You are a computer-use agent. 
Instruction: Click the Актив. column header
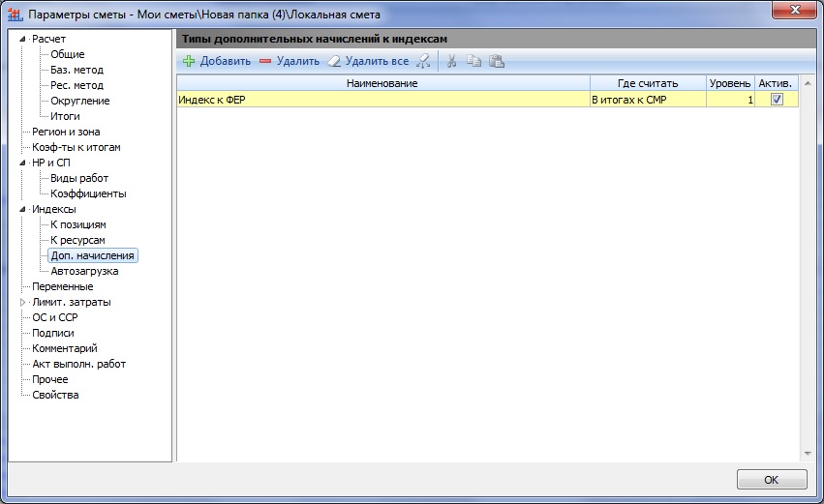tap(777, 83)
